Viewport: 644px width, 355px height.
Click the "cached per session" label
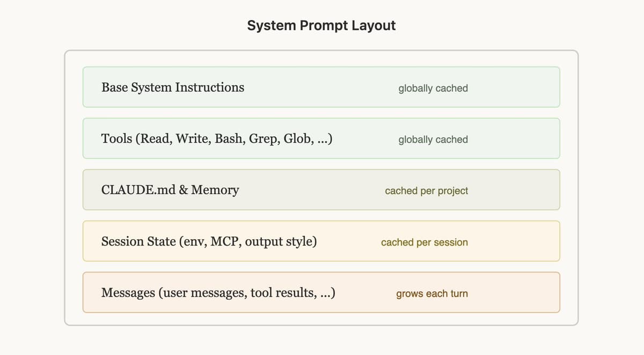(424, 242)
